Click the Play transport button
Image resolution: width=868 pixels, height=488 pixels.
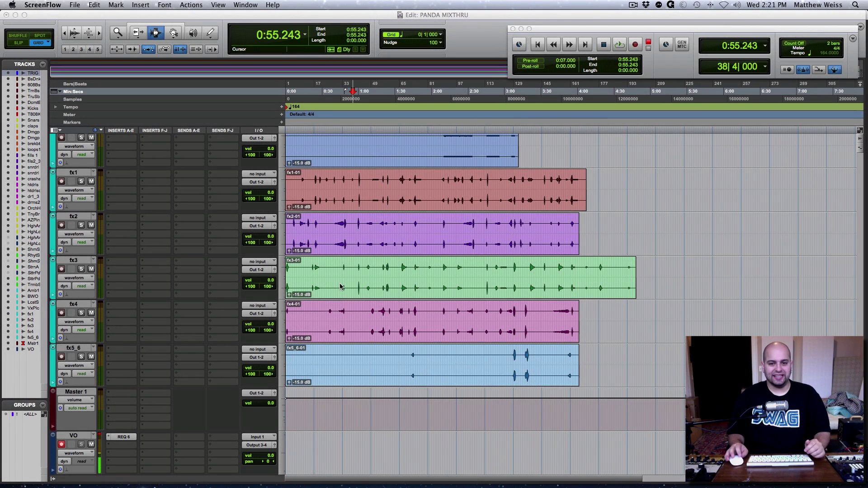[x=619, y=44]
